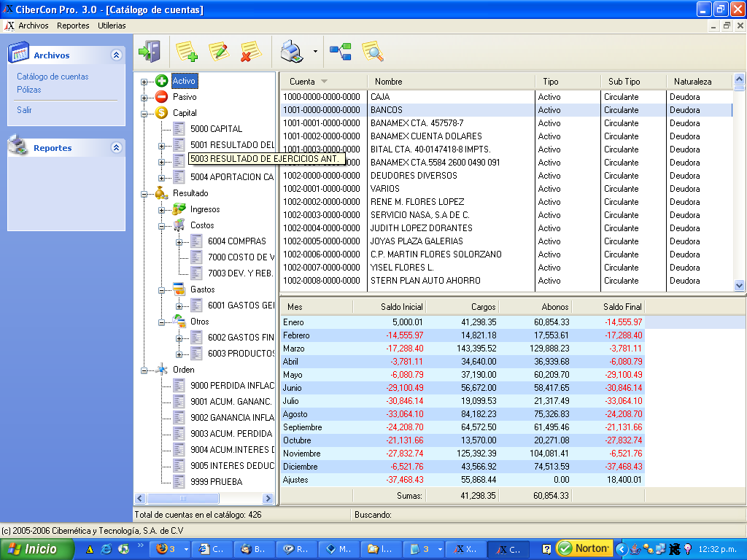Click the edit account pencil icon
747x560 pixels.
[219, 52]
